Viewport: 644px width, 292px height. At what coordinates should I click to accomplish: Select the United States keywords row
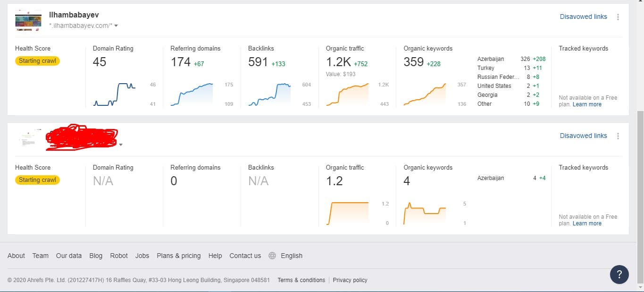pyautogui.click(x=511, y=86)
